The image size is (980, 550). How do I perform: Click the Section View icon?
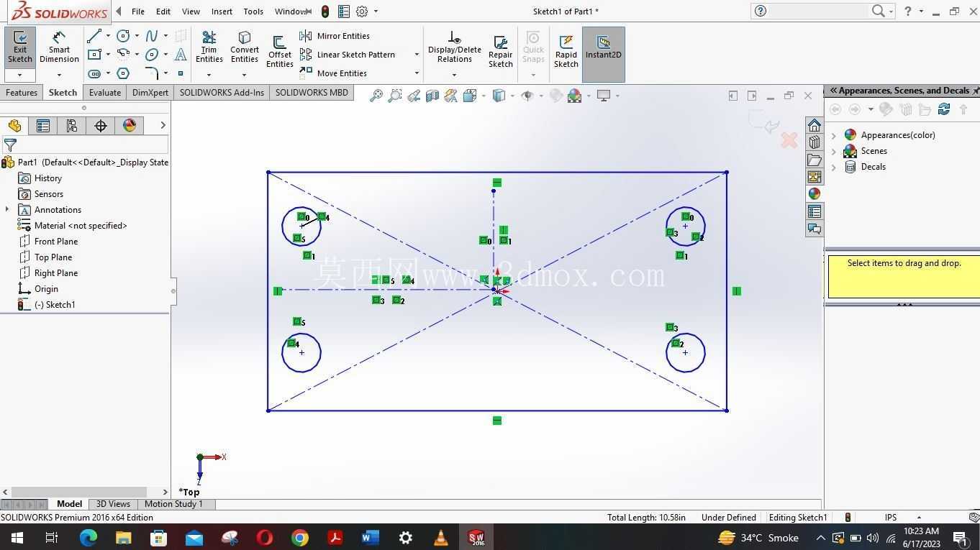point(432,96)
